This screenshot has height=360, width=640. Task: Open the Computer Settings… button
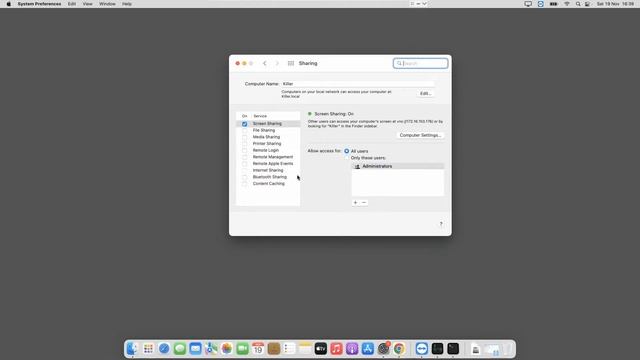click(x=420, y=135)
